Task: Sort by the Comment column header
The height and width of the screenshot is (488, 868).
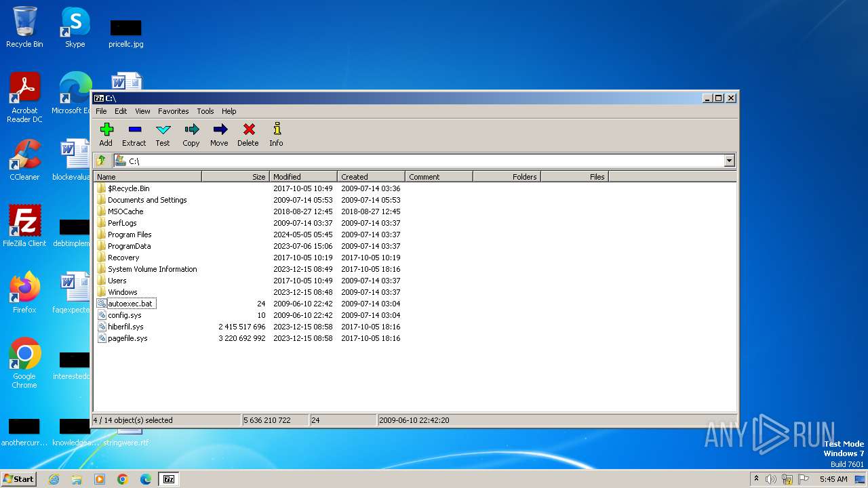Action: click(x=439, y=177)
